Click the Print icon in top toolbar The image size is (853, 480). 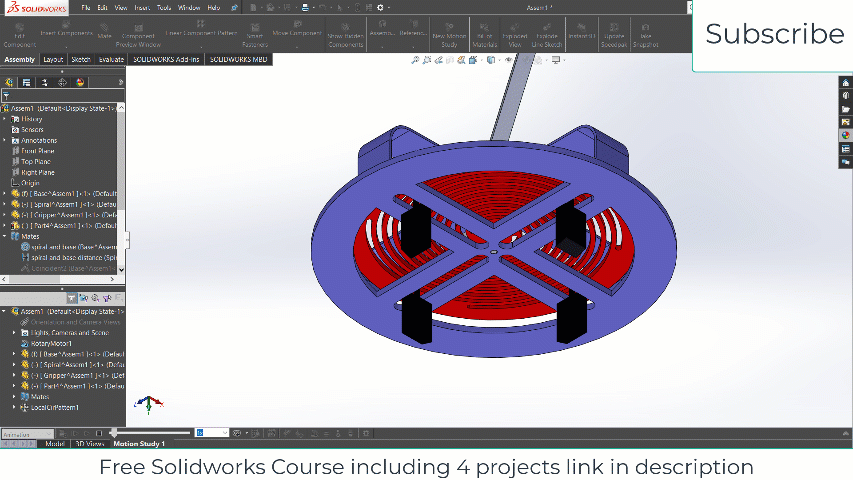(x=305, y=8)
